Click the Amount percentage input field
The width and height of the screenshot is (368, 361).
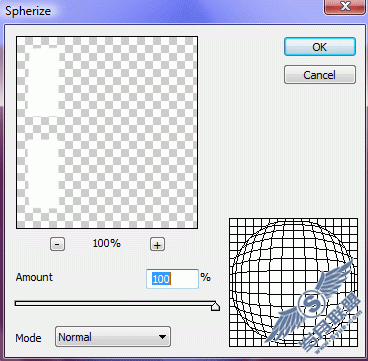[x=172, y=279]
